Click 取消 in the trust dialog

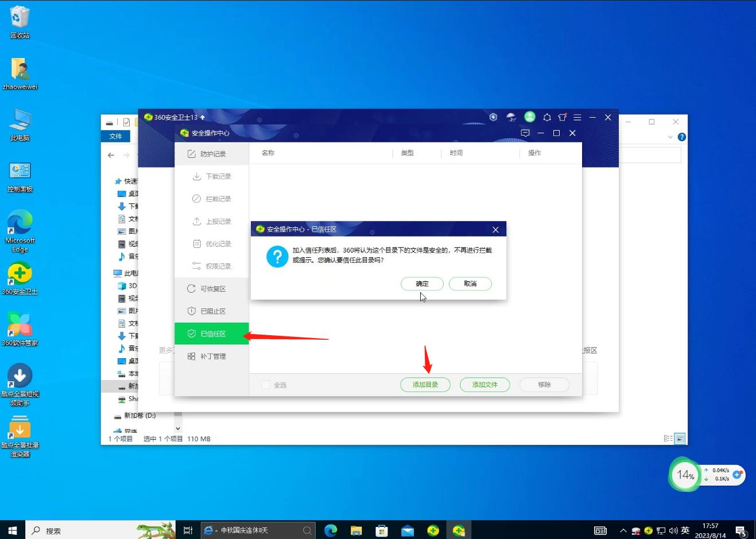[470, 284]
